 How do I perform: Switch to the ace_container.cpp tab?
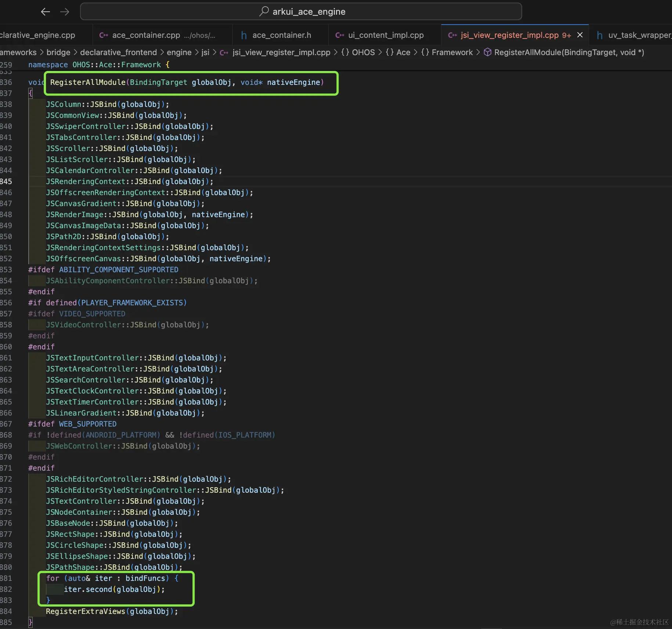(162, 35)
